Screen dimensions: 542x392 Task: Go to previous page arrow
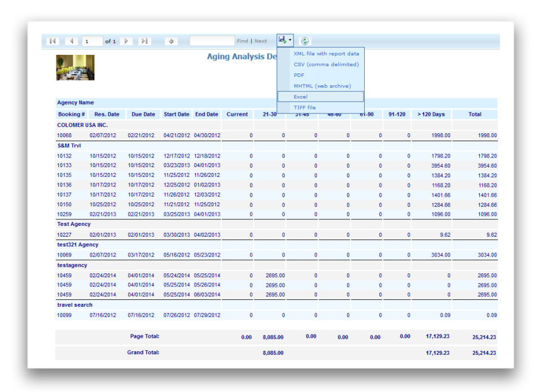[72, 41]
